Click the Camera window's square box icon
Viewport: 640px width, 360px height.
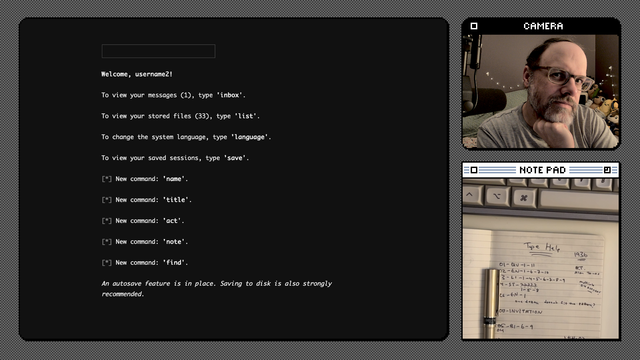[x=474, y=26]
